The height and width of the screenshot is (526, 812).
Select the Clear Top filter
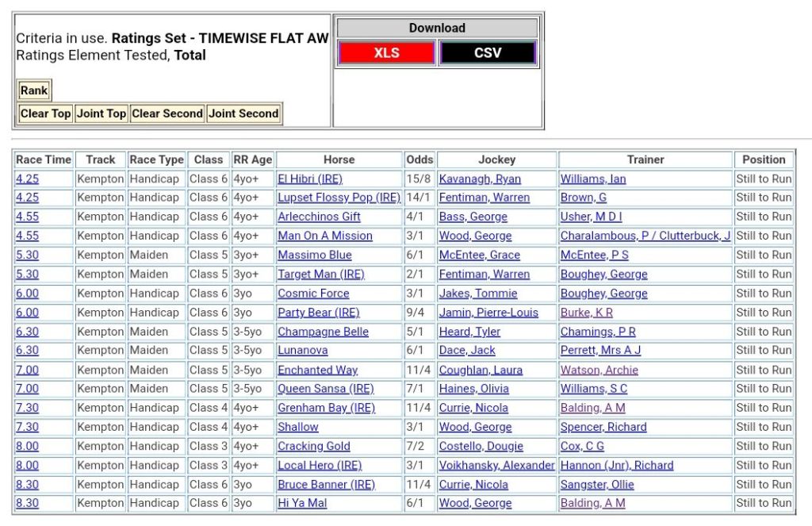tap(45, 113)
